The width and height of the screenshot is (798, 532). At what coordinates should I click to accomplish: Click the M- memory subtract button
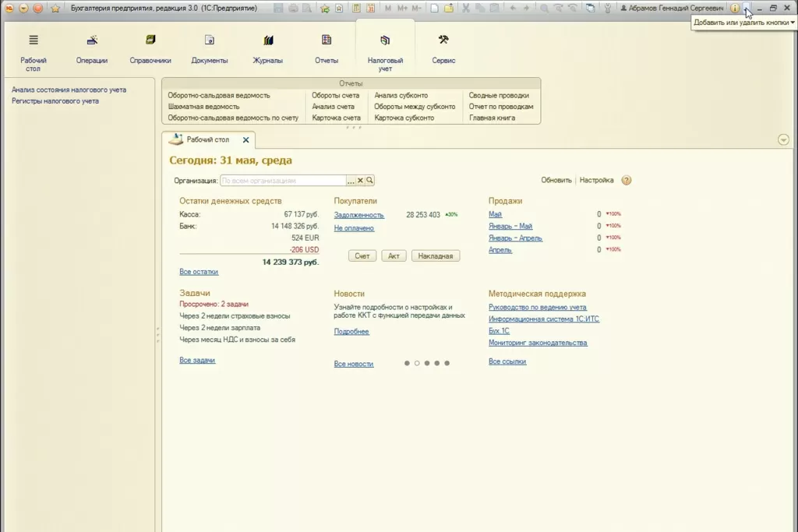click(x=416, y=8)
